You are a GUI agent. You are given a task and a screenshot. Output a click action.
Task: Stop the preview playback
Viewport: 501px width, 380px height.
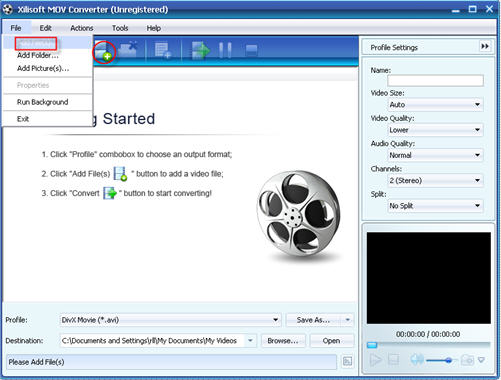tap(393, 360)
